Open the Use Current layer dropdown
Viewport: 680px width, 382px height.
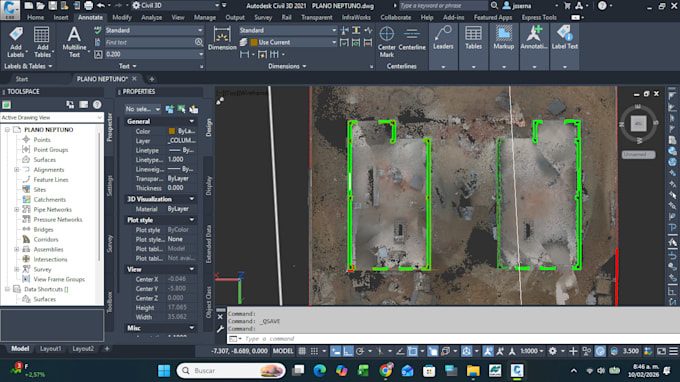click(x=293, y=42)
